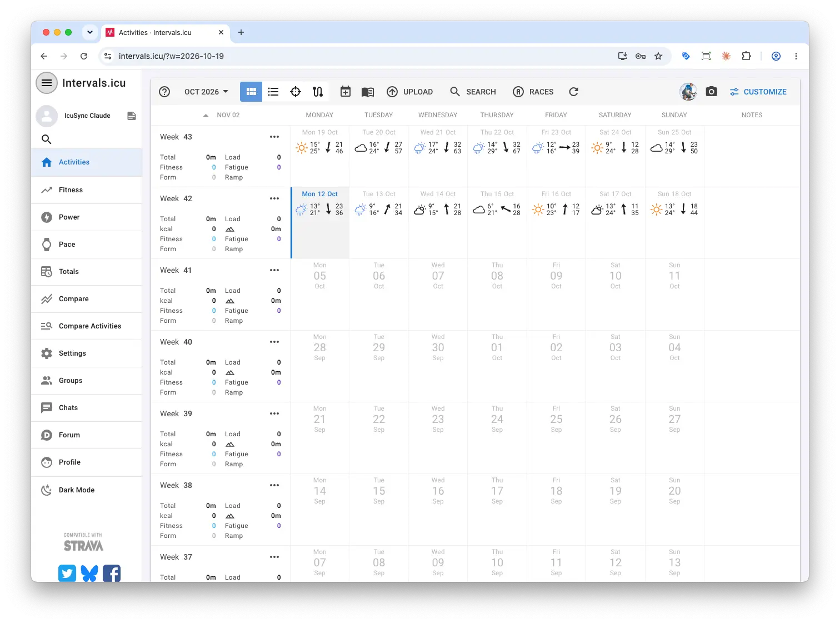
Task: Open the Pace page in sidebar
Action: point(87,245)
